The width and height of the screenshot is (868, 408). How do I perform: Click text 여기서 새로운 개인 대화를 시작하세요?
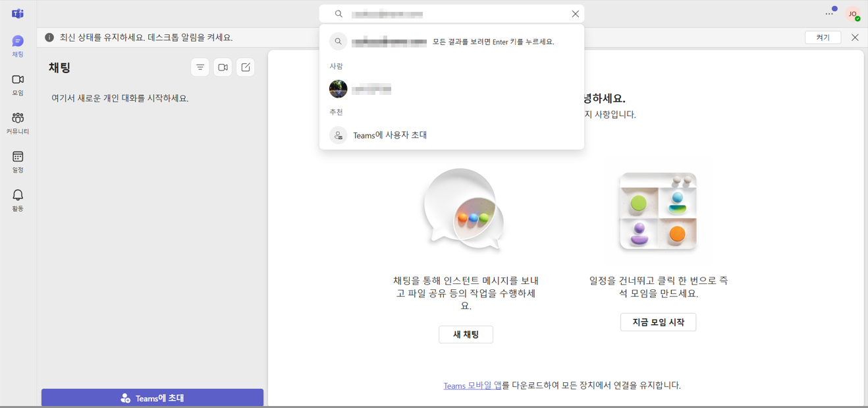[120, 98]
